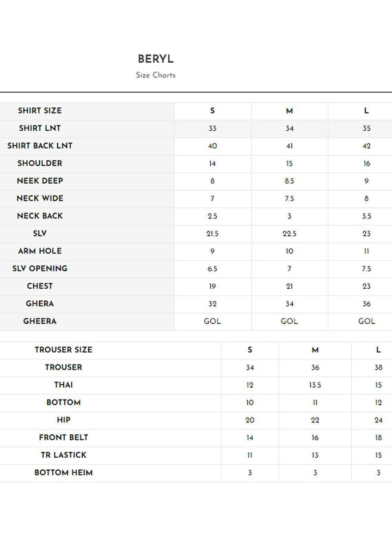Click the TR LASTICK row label
Screen dimensions: 392x546
[64, 454]
